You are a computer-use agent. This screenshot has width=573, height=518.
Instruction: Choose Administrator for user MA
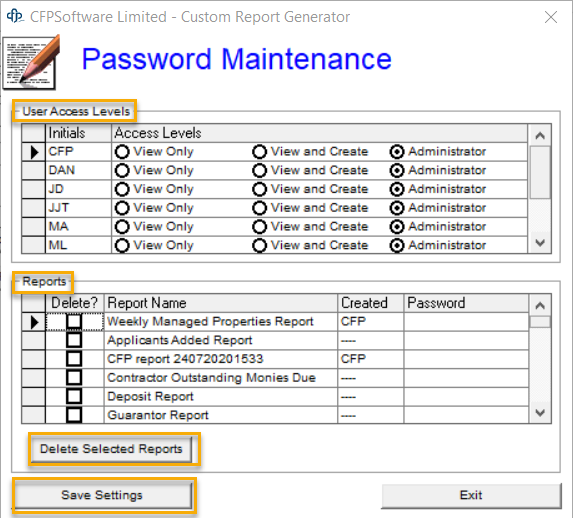(x=397, y=227)
